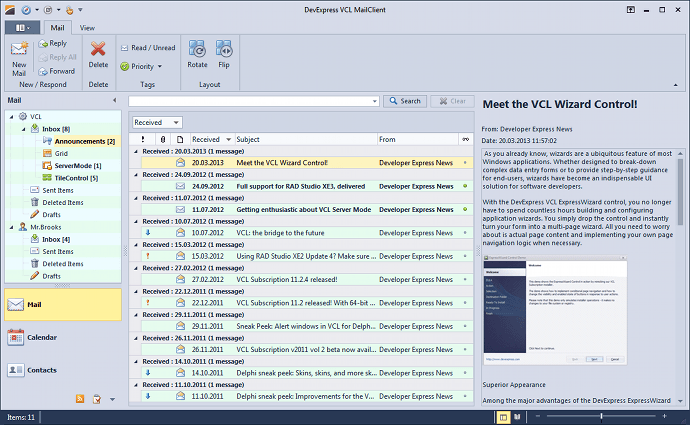This screenshot has height=425, width=690.
Task: Click the reading view icon in status bar
Action: click(518, 417)
